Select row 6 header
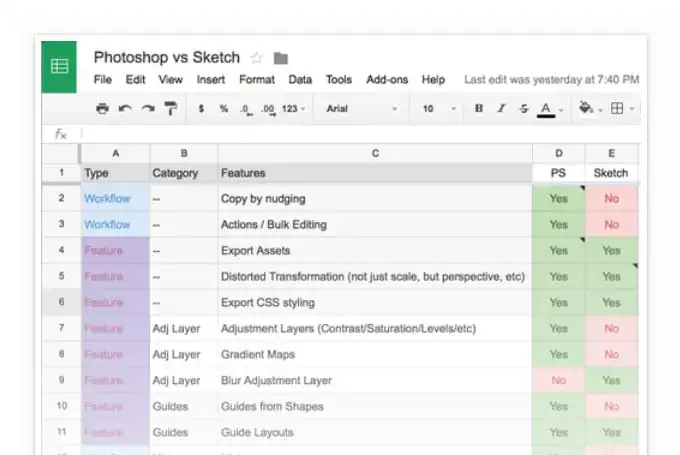The image size is (680, 455). [x=61, y=302]
